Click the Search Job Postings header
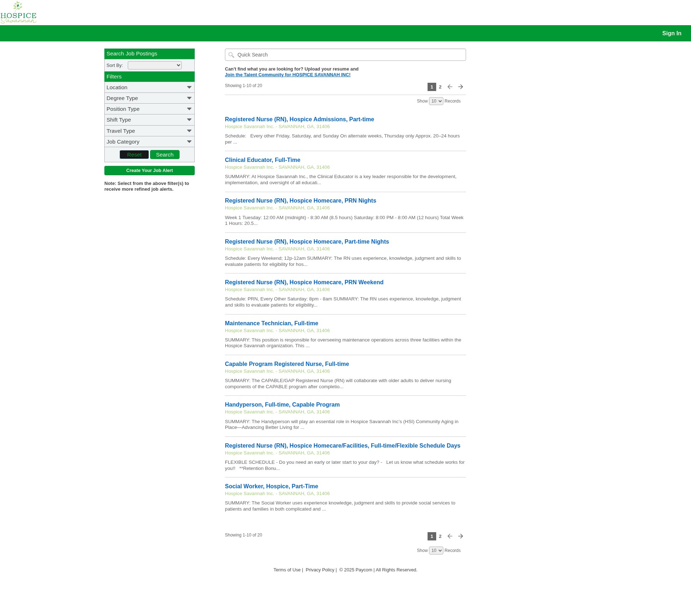The height and width of the screenshot is (616, 691). [149, 54]
